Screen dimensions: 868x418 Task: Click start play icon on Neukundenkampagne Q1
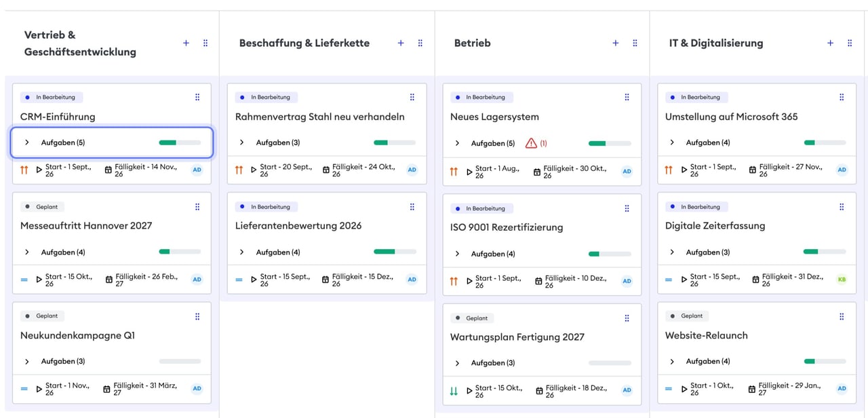39,389
